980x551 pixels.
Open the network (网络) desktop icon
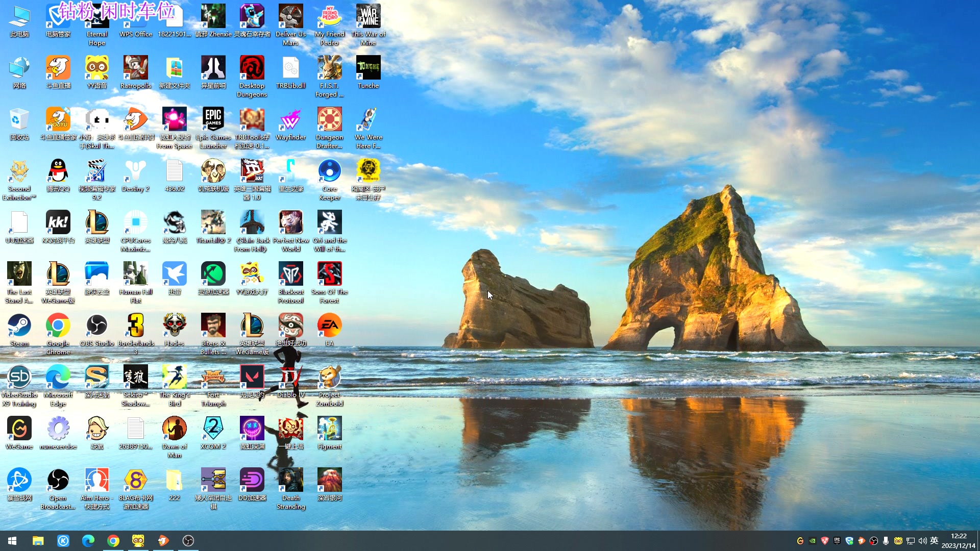[19, 72]
